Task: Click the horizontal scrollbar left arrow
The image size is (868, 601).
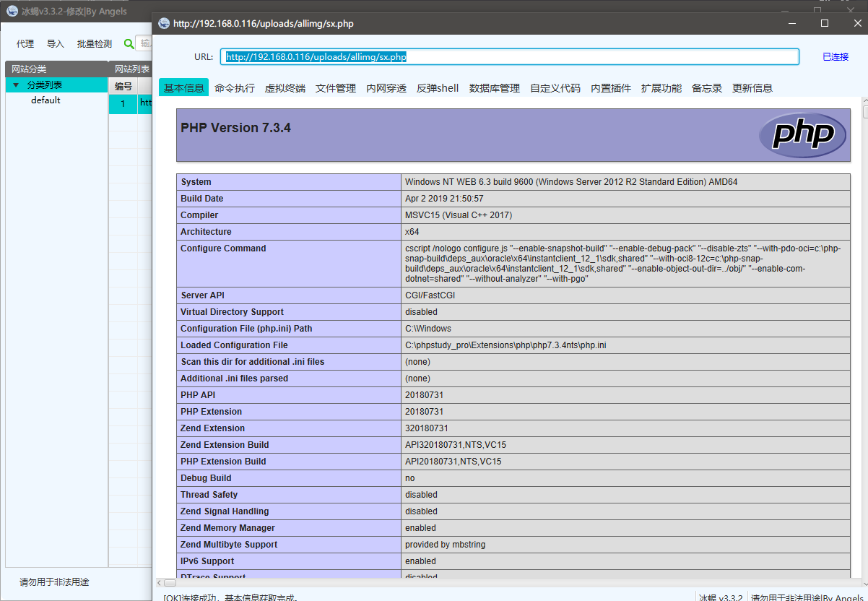Action: [x=159, y=582]
